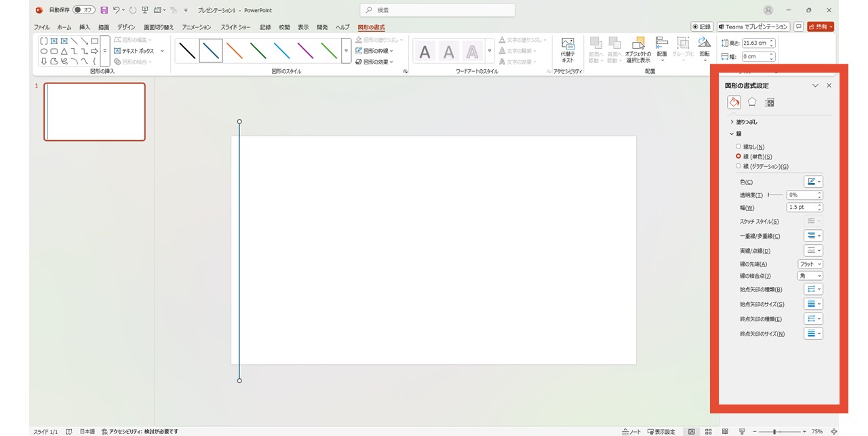868x436 pixels.
Task: Click the ノート notes button
Action: click(x=631, y=431)
